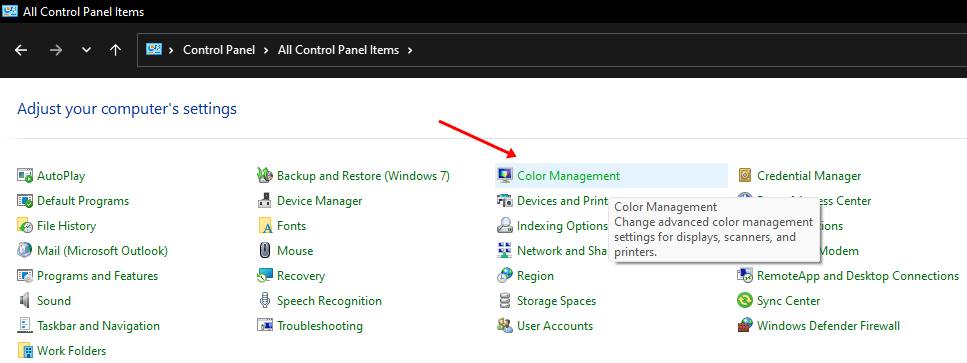Open the AutoPlay icon
Image resolution: width=967 pixels, height=363 pixels.
click(25, 176)
